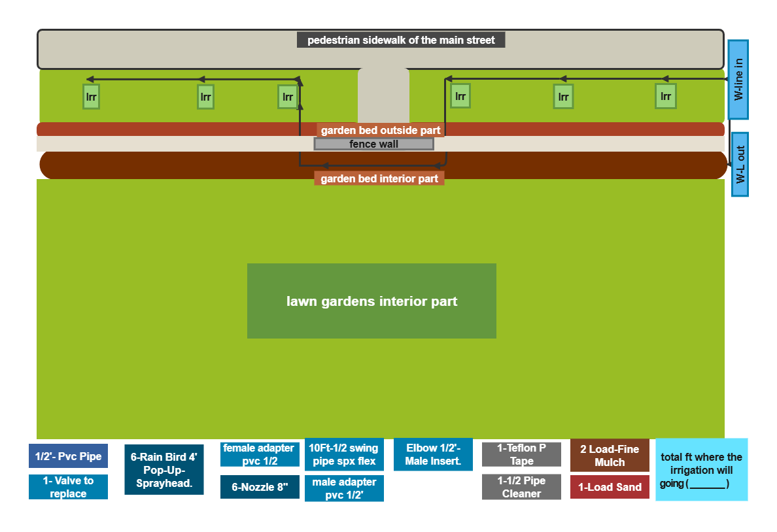Click the 'garden bed outside part' label

tap(381, 130)
